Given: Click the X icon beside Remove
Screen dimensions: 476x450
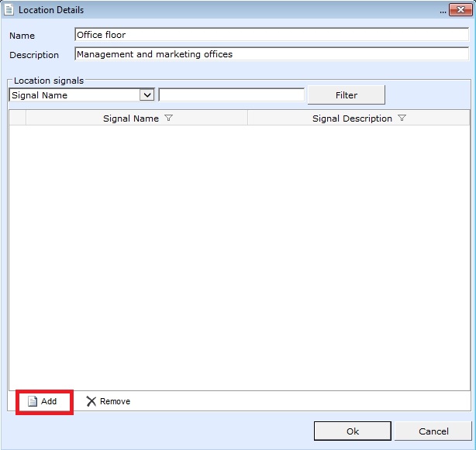Looking at the screenshot, I should point(91,401).
